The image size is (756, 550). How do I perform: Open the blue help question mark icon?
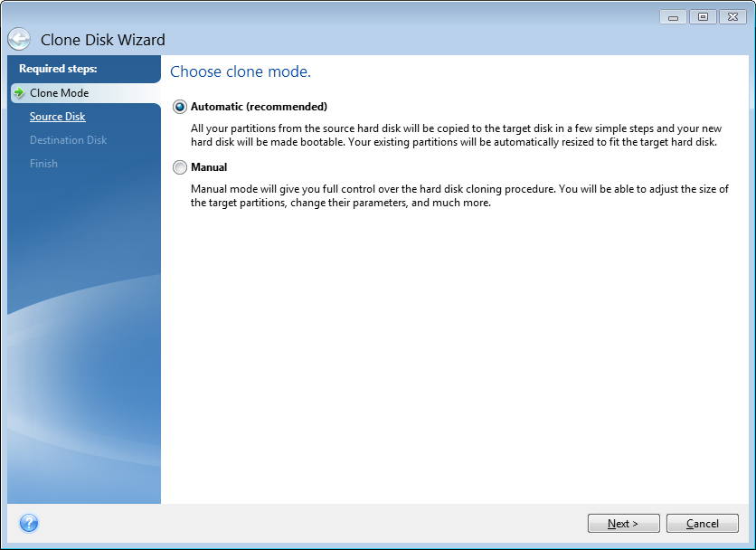pyautogui.click(x=29, y=523)
